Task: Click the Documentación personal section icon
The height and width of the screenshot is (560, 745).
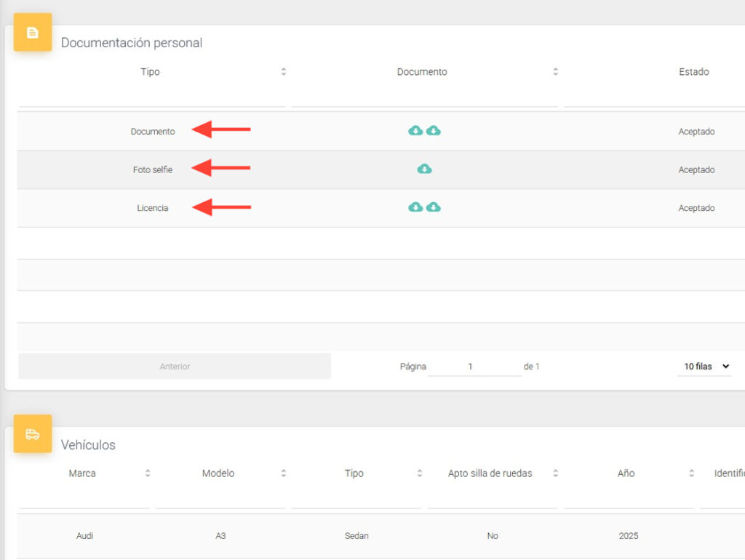Action: tap(33, 33)
